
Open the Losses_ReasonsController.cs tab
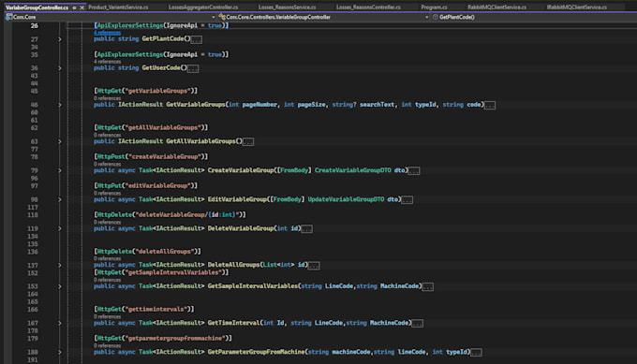point(368,7)
